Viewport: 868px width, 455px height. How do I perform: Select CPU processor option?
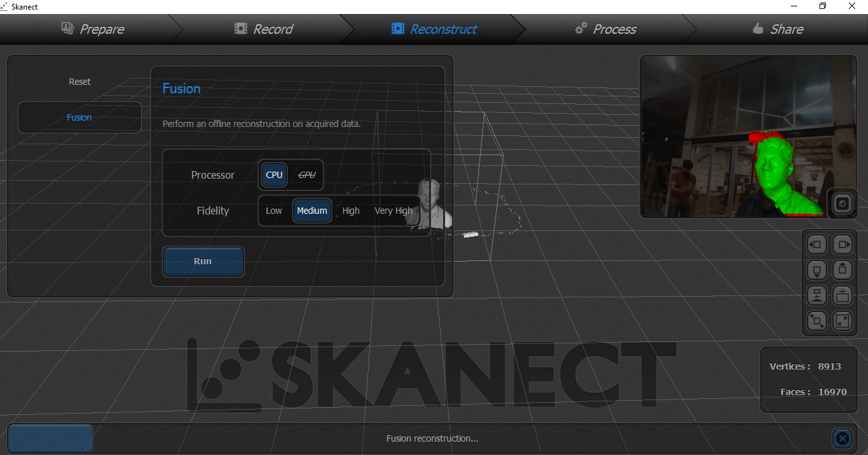(274, 175)
